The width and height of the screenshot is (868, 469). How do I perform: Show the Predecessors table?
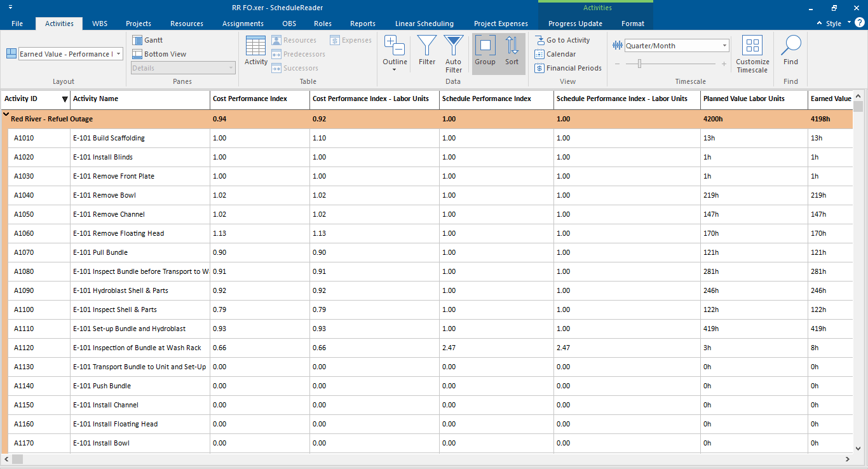(x=298, y=54)
